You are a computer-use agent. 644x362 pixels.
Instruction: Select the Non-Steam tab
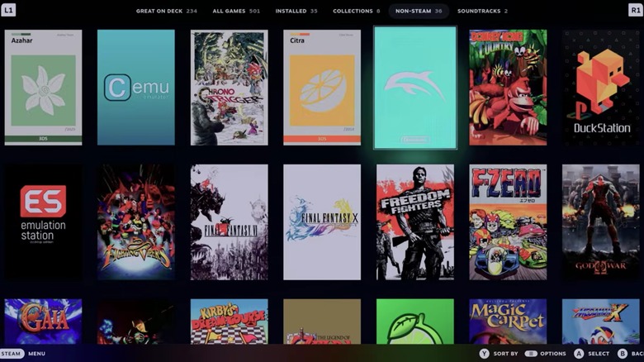(x=419, y=11)
